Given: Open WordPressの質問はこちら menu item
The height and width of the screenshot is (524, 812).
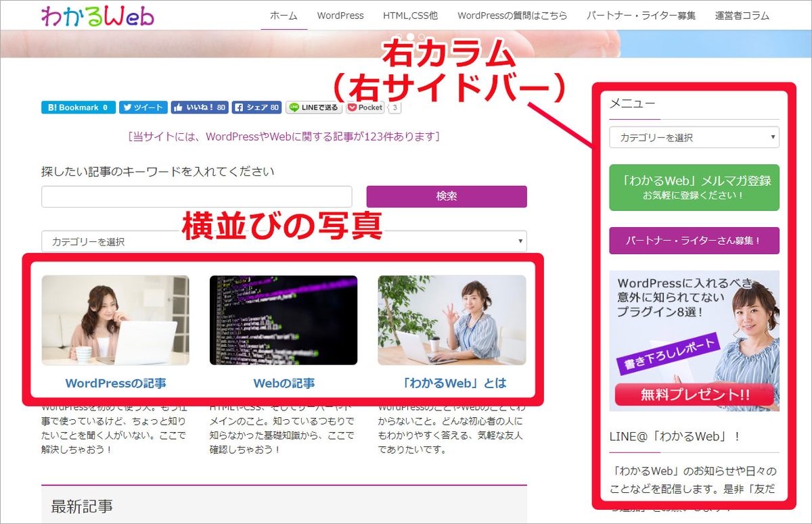Looking at the screenshot, I should (512, 16).
